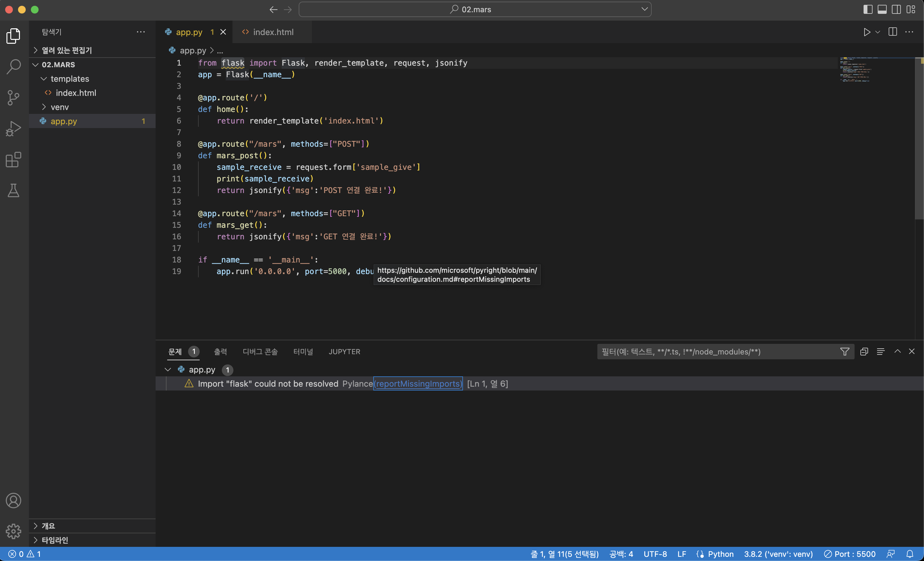Toggle the bottom panel visibility
Screen dimensions: 924x561
[x=883, y=9]
